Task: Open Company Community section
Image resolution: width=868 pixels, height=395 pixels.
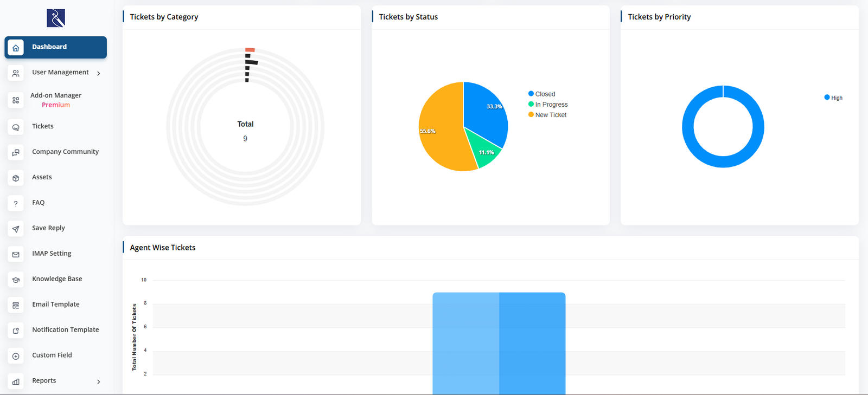Action: coord(65,152)
